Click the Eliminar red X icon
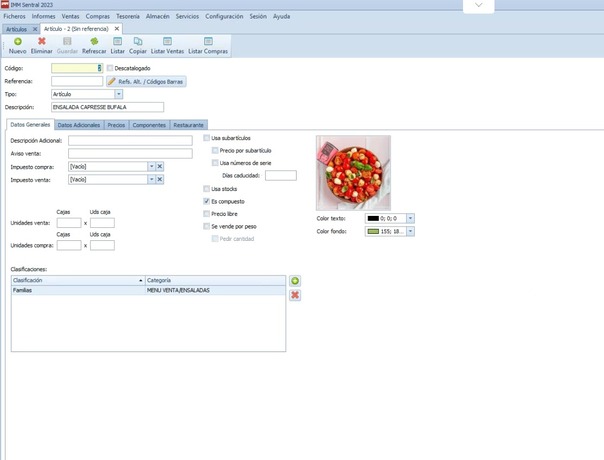Screen dimensions: 604x460 click(42, 42)
